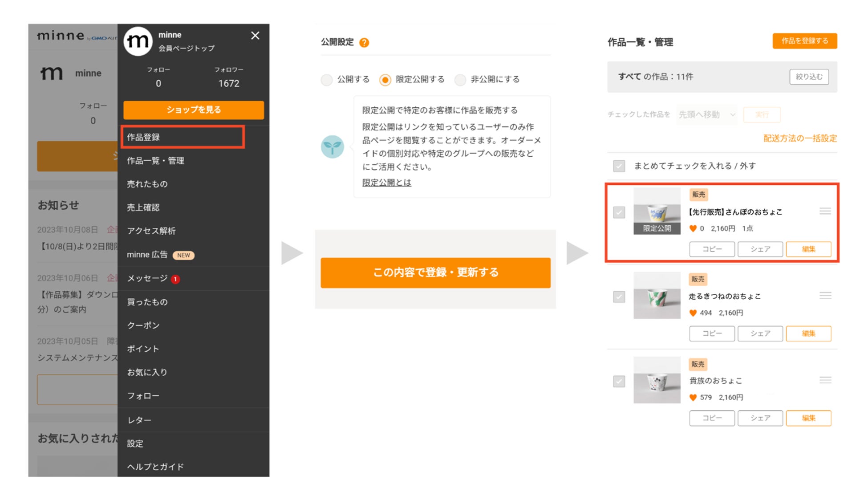Screen dimensions: 868x500
Task: Select the 非公開にする radio option
Action: [460, 80]
